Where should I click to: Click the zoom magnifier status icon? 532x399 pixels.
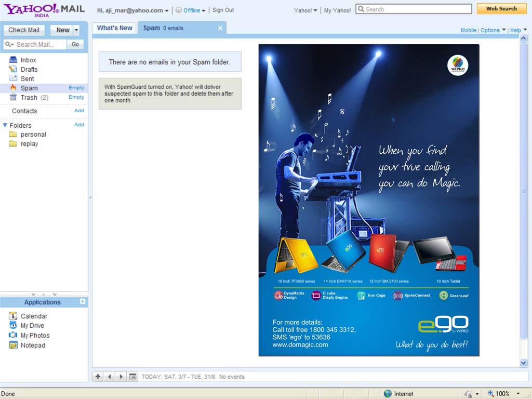(x=490, y=394)
